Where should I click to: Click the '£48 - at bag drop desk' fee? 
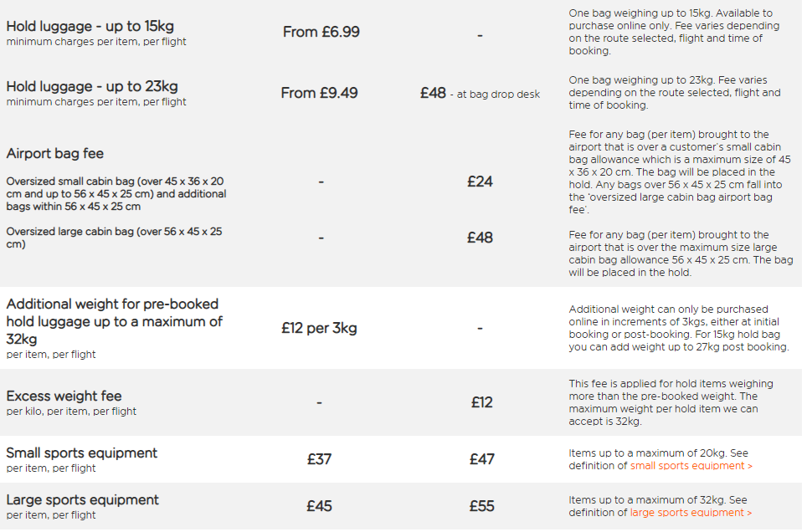480,94
